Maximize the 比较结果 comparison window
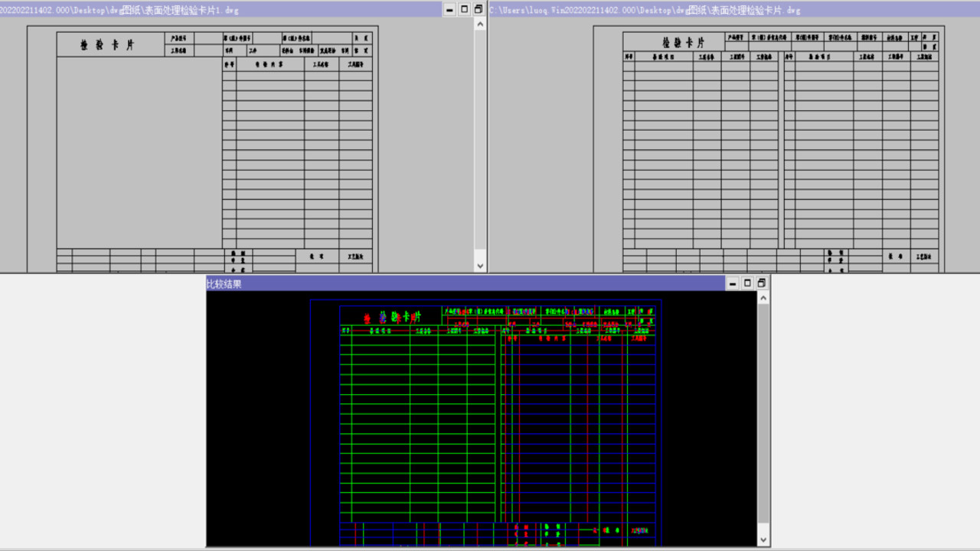980x551 pixels. click(x=747, y=283)
